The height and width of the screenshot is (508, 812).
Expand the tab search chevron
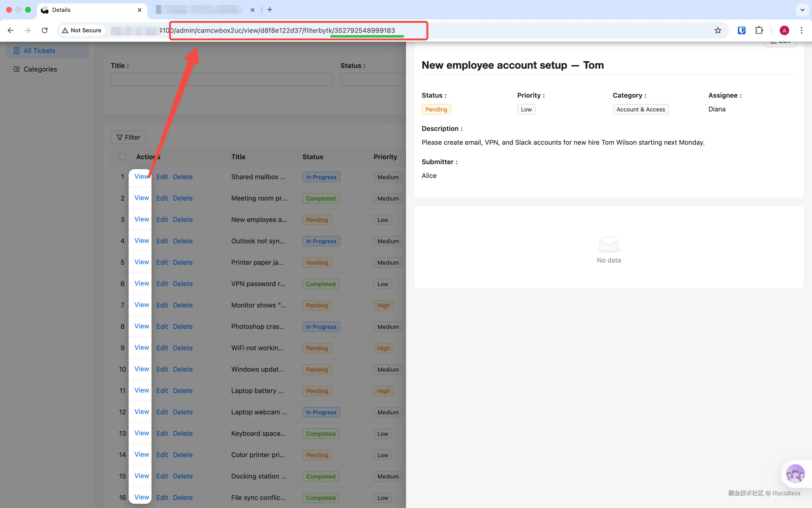pyautogui.click(x=802, y=10)
